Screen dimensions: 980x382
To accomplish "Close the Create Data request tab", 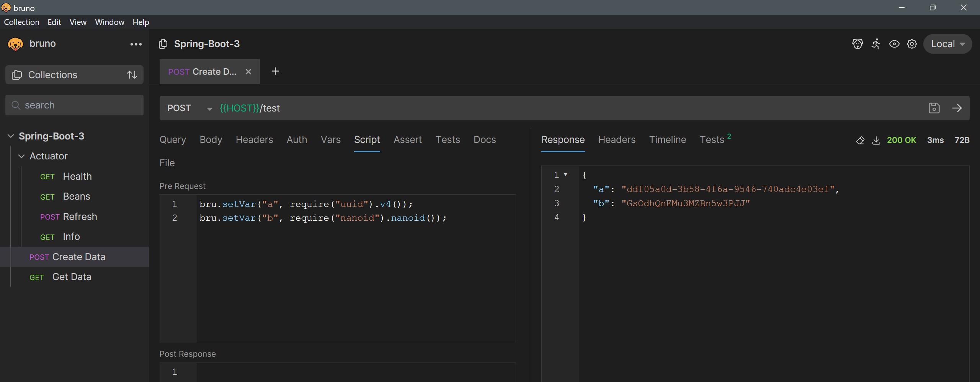I will click(x=248, y=72).
